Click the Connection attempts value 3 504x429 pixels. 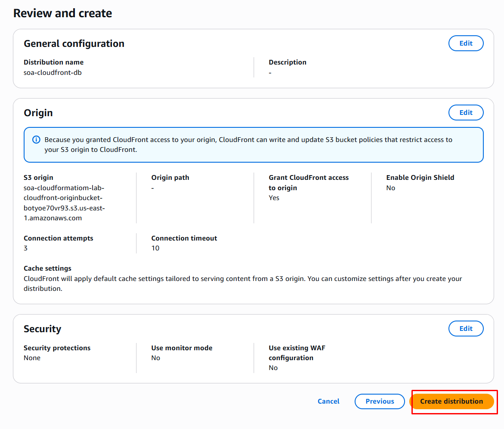(26, 248)
